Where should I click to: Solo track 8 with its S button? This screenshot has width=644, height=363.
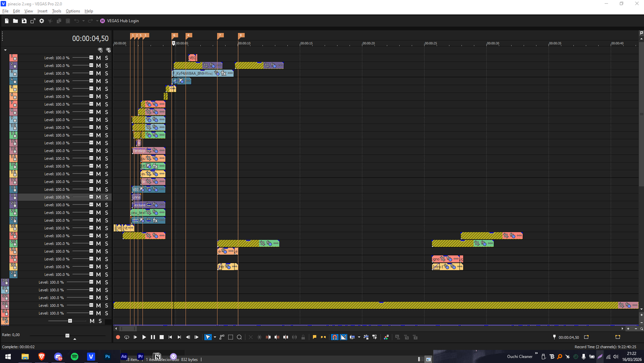106,112
